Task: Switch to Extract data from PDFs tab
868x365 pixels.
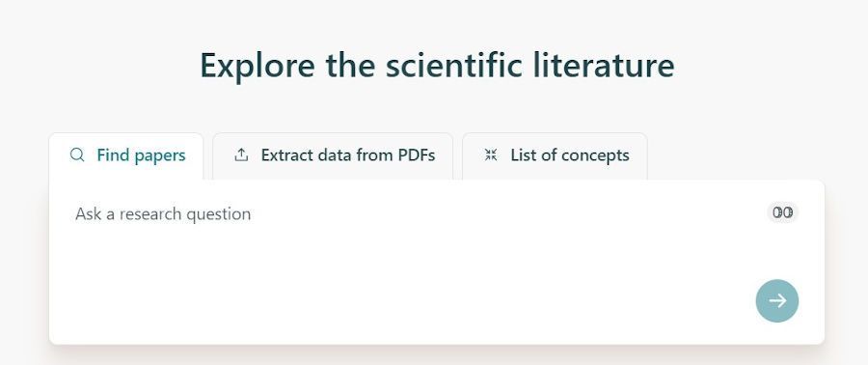Action: click(x=333, y=156)
